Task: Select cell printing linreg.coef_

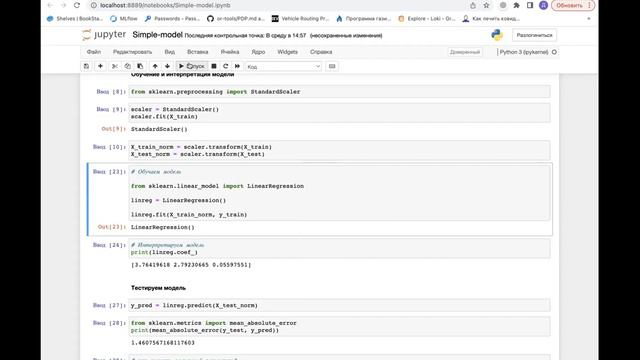Action: (x=339, y=249)
